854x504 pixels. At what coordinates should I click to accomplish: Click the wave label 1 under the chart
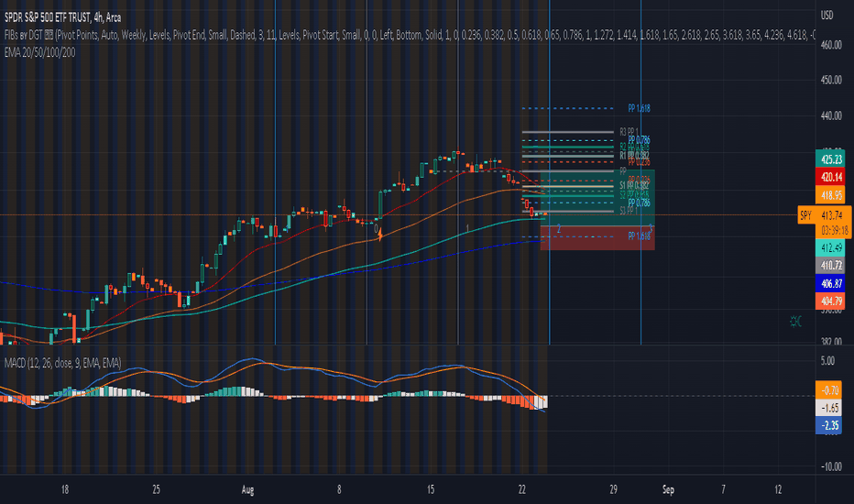[467, 228]
